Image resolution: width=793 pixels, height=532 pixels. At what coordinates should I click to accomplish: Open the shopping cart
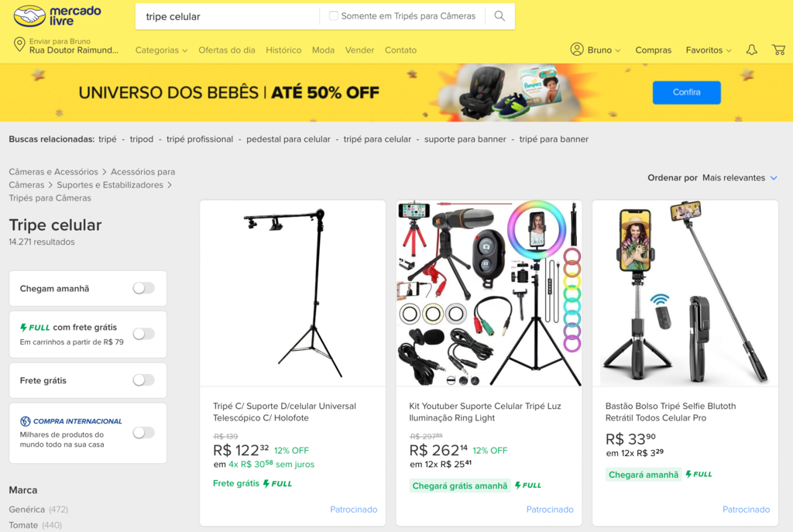[x=779, y=50]
